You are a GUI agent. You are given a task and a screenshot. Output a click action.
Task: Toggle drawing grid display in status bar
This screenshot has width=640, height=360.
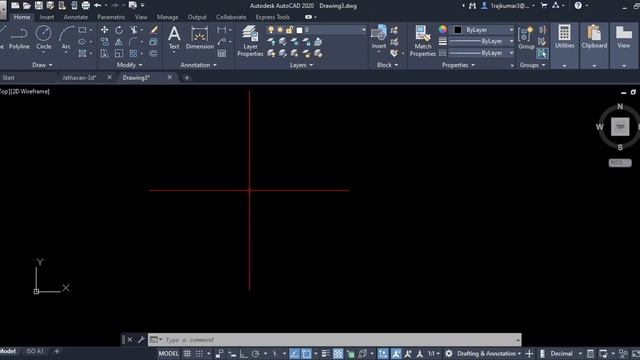[187, 353]
